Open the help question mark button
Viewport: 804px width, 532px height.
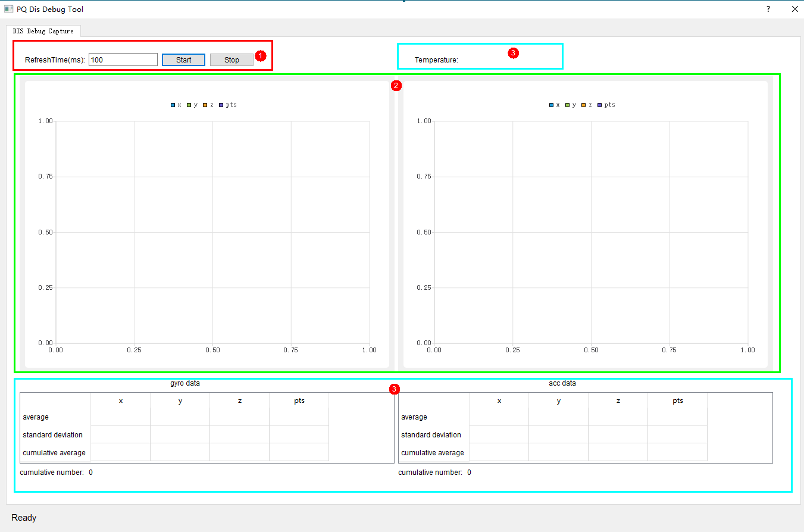pyautogui.click(x=768, y=9)
